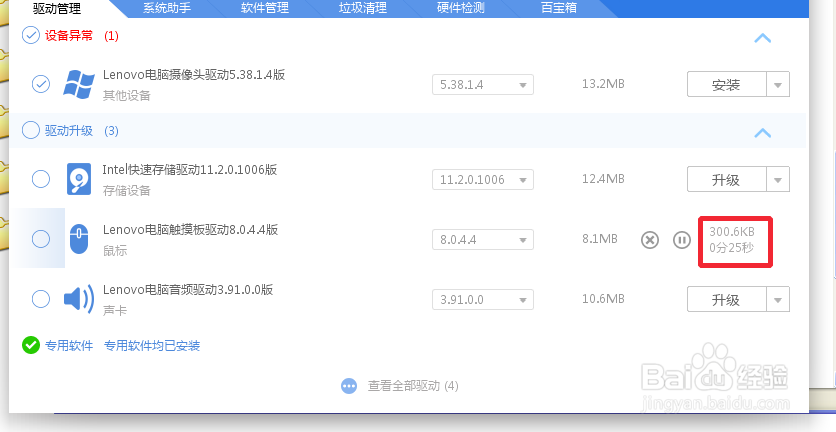836x432 pixels.
Task: Click the 存储设备 category label
Action: (x=127, y=190)
